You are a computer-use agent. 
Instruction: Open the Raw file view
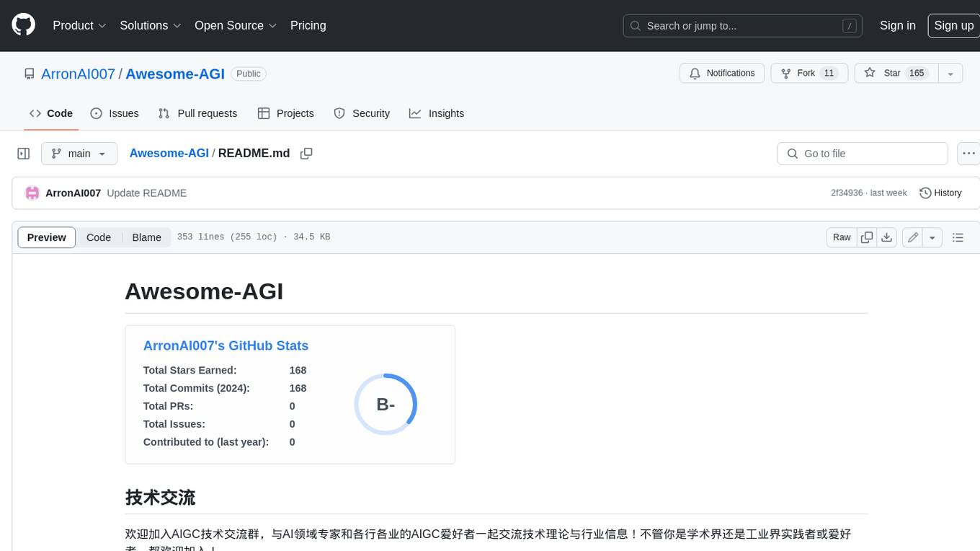coord(842,237)
